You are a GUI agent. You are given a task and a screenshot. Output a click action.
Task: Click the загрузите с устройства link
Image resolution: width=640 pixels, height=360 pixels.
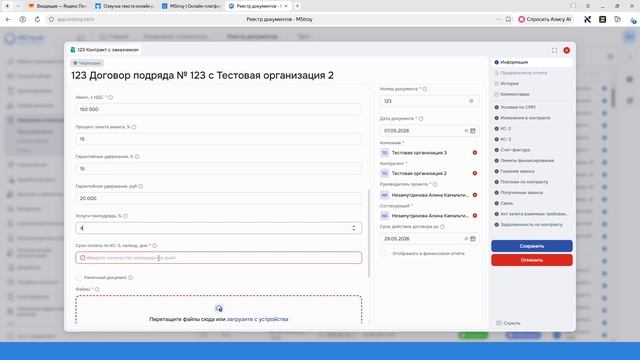tap(257, 319)
